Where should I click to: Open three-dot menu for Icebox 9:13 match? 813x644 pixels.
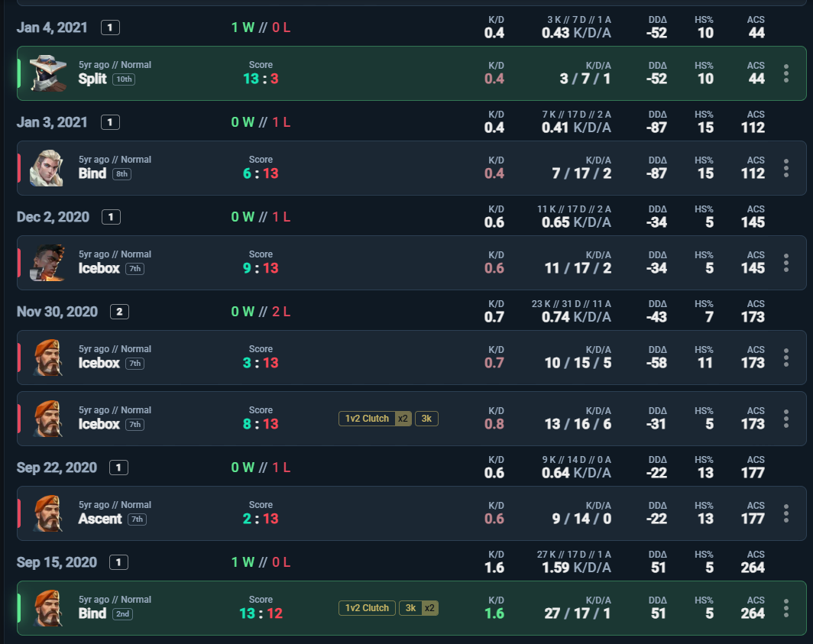(786, 263)
